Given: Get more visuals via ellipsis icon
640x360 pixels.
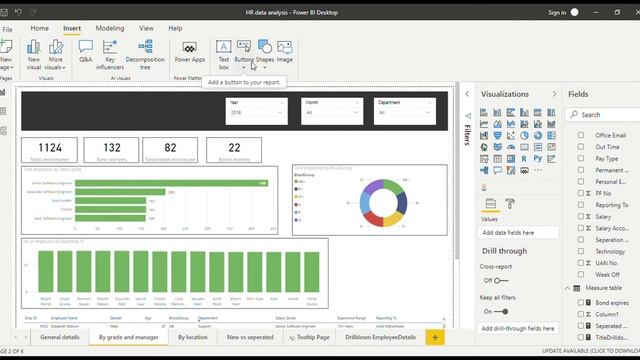Looking at the screenshot, I should (538, 170).
